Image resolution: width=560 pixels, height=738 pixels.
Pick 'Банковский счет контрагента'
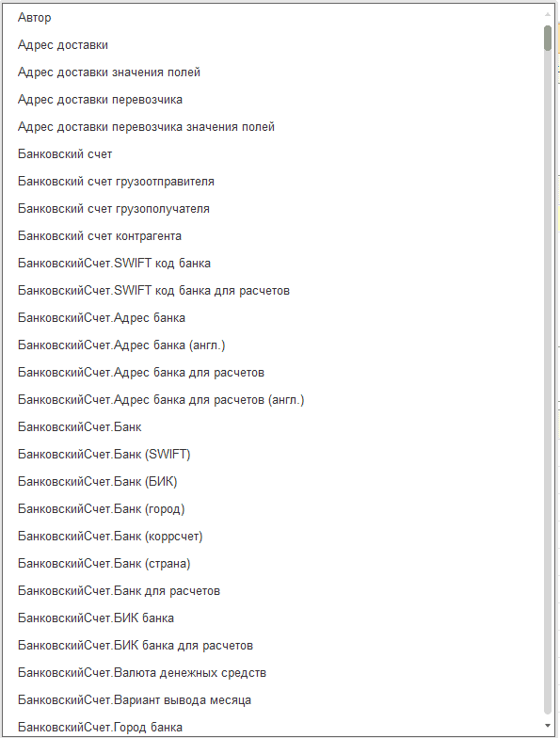[x=273, y=235]
